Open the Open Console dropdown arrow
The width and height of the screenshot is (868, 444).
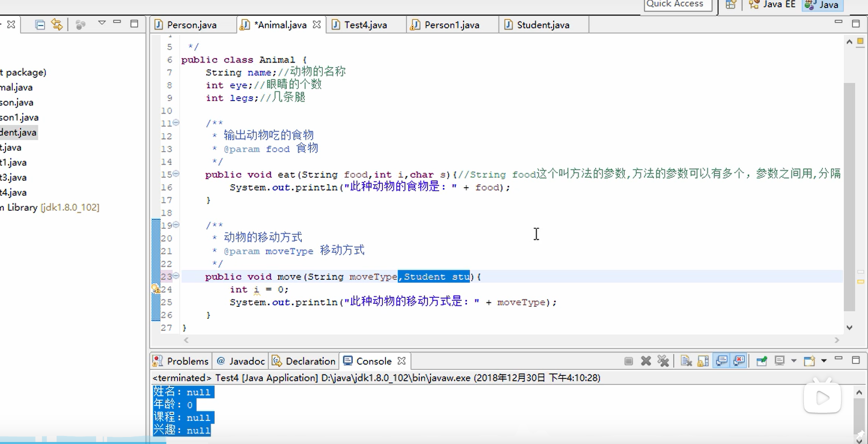pos(824,361)
